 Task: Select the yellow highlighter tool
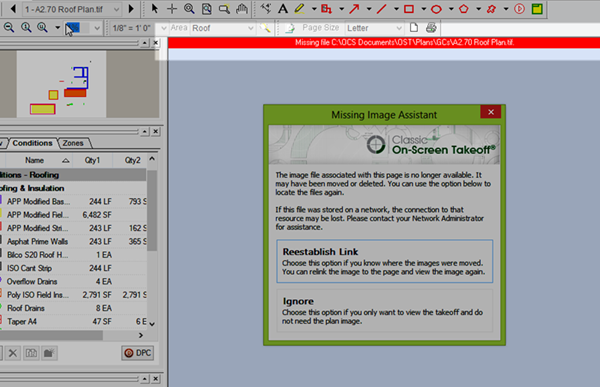299,8
